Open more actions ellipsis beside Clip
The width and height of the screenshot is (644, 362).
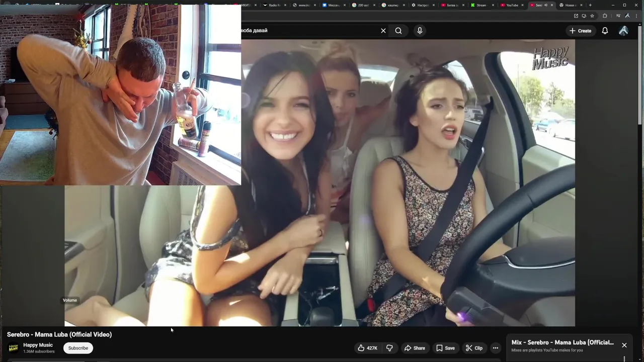[496, 348]
